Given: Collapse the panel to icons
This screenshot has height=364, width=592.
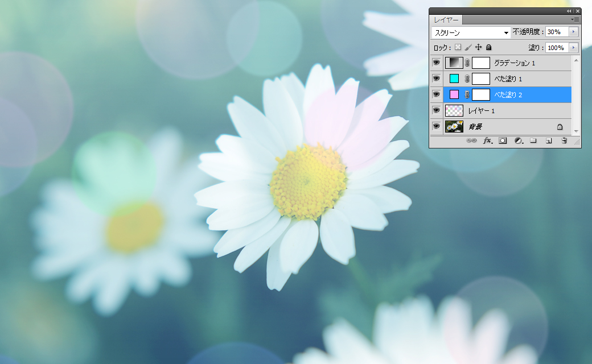Looking at the screenshot, I should [569, 11].
